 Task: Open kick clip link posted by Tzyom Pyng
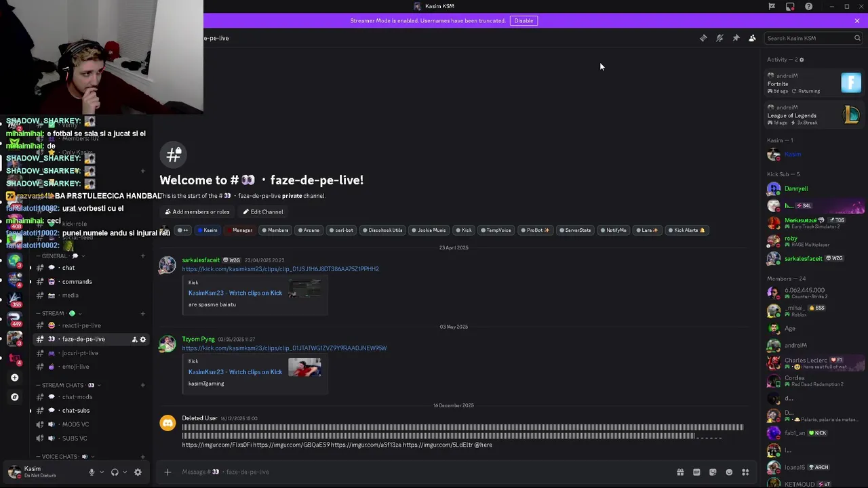[284, 348]
